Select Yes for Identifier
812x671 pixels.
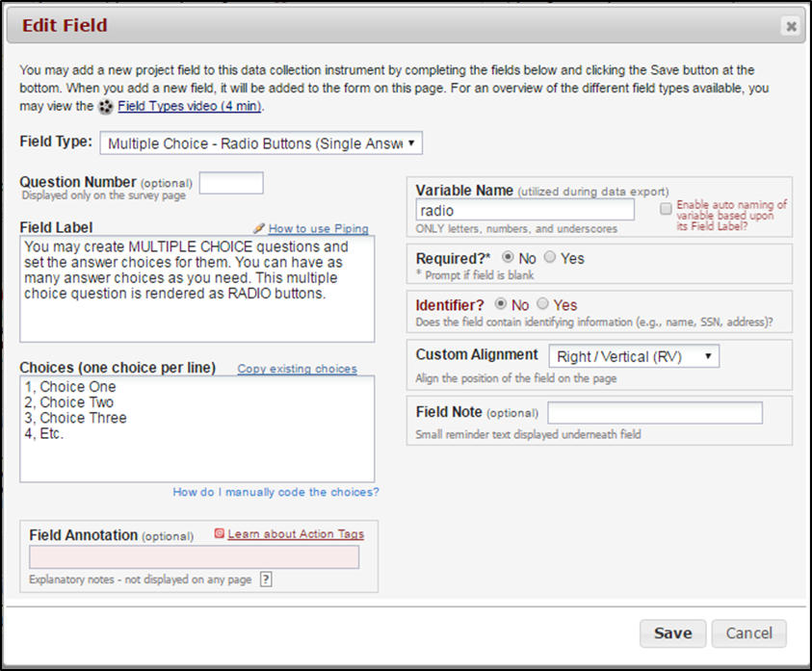(543, 305)
